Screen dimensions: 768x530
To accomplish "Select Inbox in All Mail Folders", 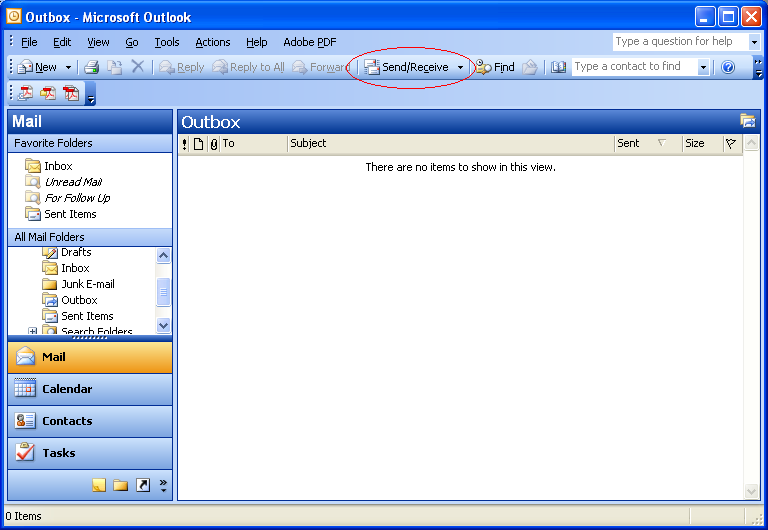I will click(66, 268).
